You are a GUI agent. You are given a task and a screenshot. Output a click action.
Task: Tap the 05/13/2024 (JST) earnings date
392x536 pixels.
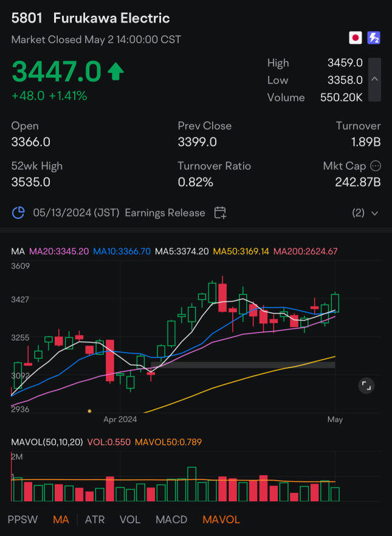click(76, 213)
